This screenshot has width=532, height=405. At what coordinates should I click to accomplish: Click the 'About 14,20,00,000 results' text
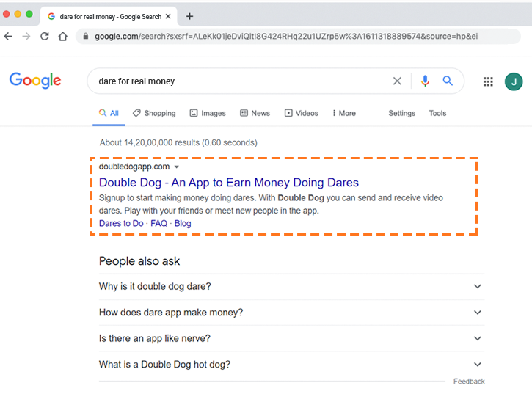coord(178,142)
